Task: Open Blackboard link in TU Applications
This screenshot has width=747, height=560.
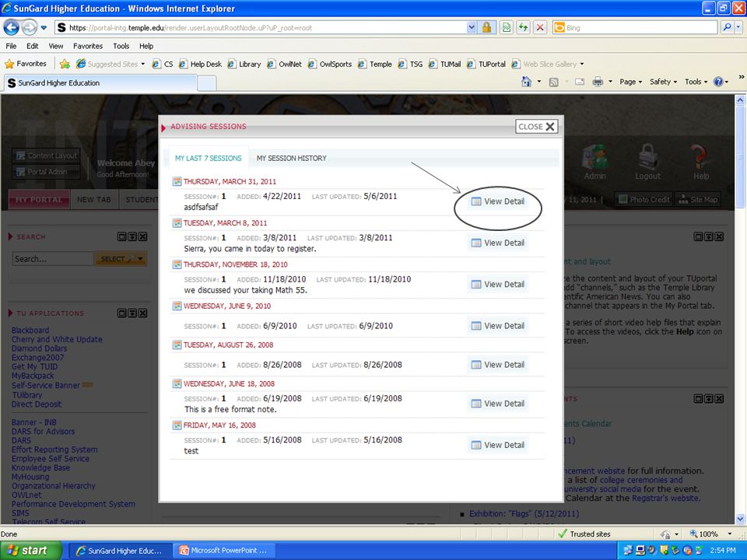Action: tap(30, 330)
